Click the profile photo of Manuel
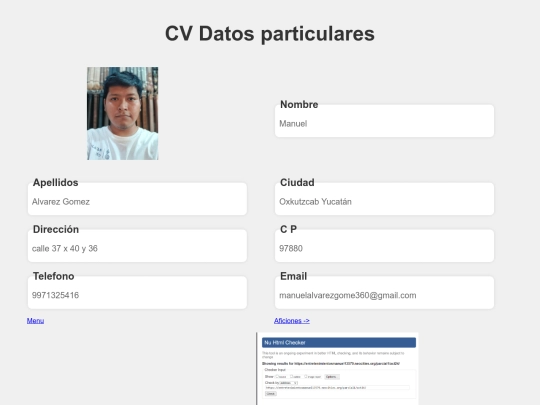540x405 pixels. (x=123, y=113)
